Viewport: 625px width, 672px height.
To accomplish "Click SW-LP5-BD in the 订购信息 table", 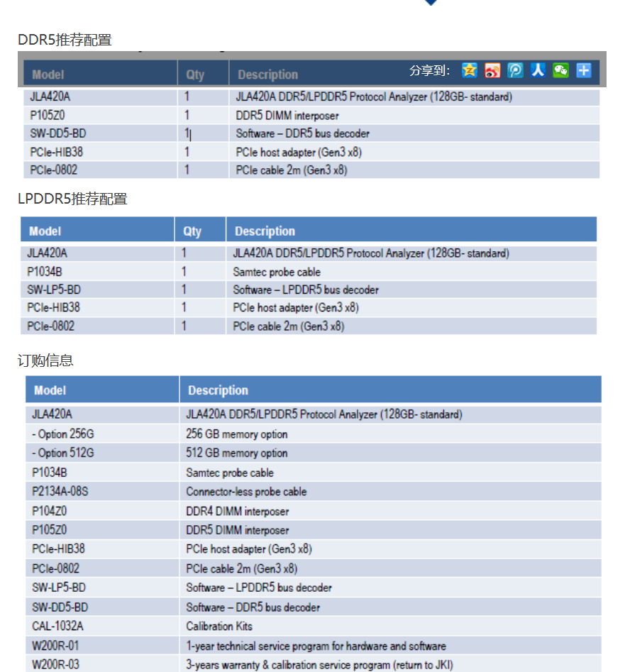I will pyautogui.click(x=59, y=588).
